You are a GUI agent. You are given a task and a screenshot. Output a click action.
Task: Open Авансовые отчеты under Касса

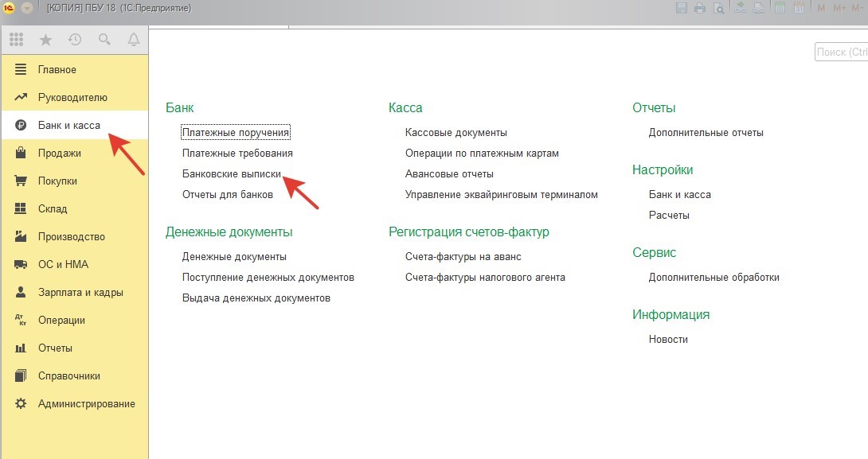449,173
